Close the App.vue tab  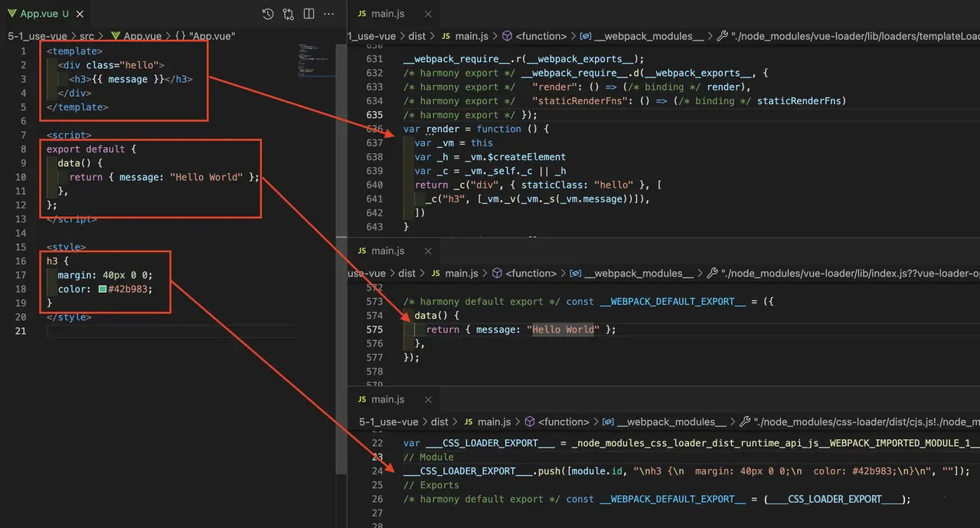click(81, 14)
